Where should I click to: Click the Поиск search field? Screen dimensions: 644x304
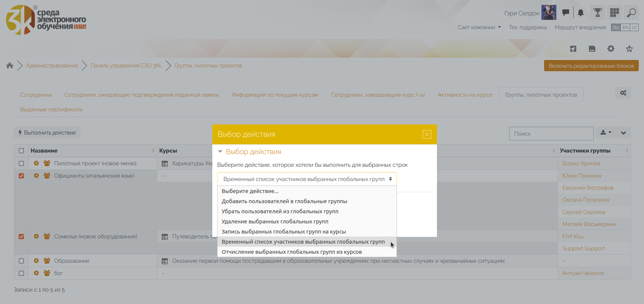pyautogui.click(x=551, y=134)
